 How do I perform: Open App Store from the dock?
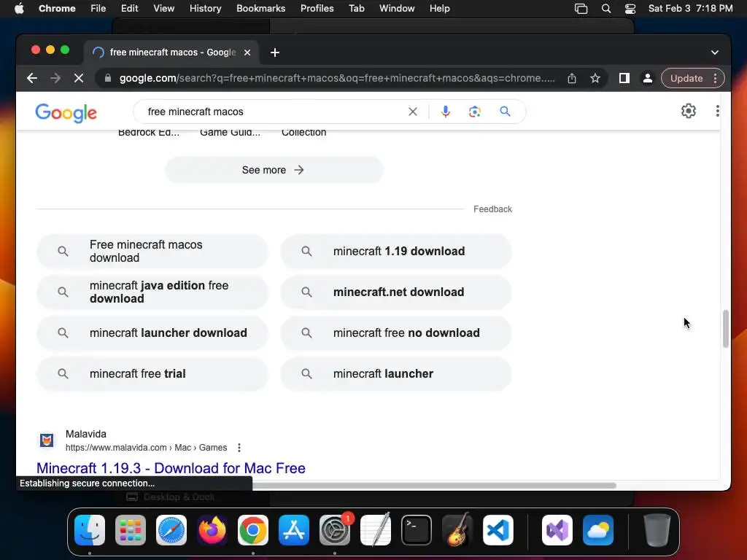[294, 530]
